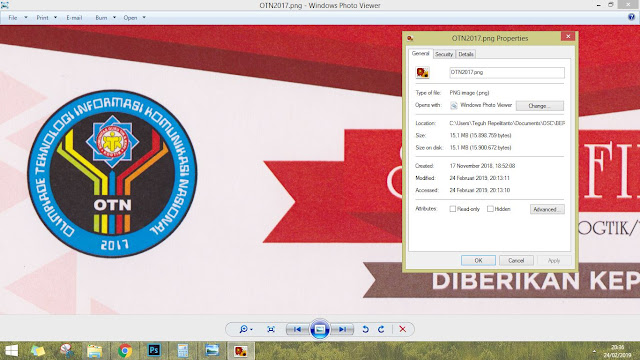Open the File menu

(x=13, y=18)
